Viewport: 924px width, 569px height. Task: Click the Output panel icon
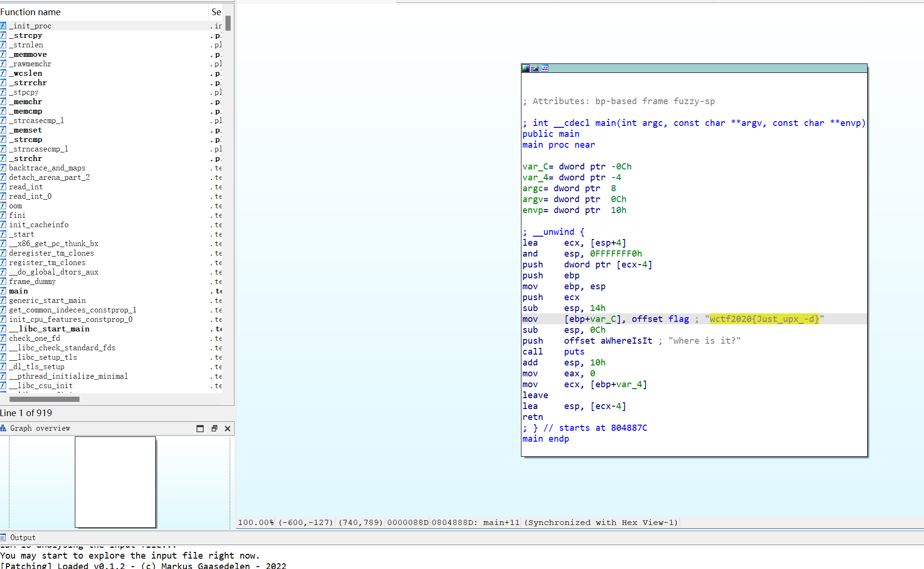[x=3, y=537]
